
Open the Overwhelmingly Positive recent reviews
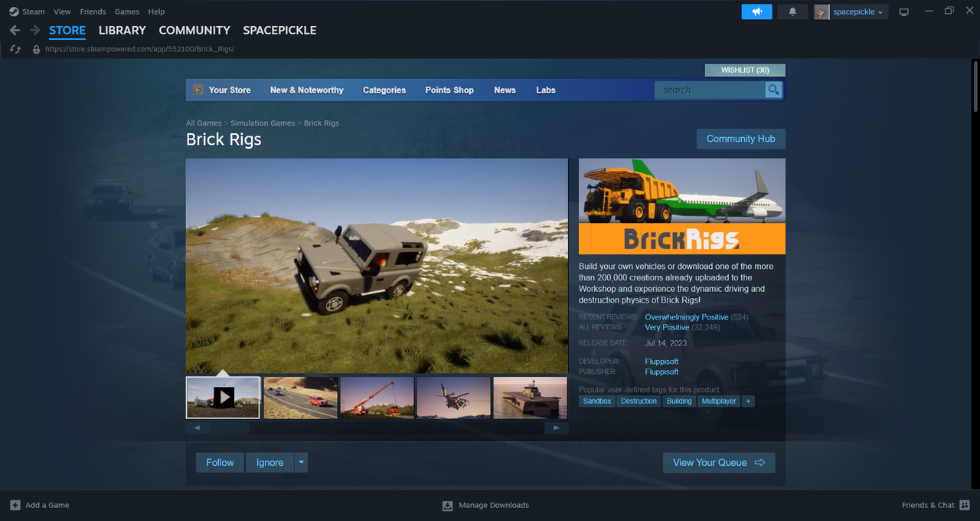point(687,317)
